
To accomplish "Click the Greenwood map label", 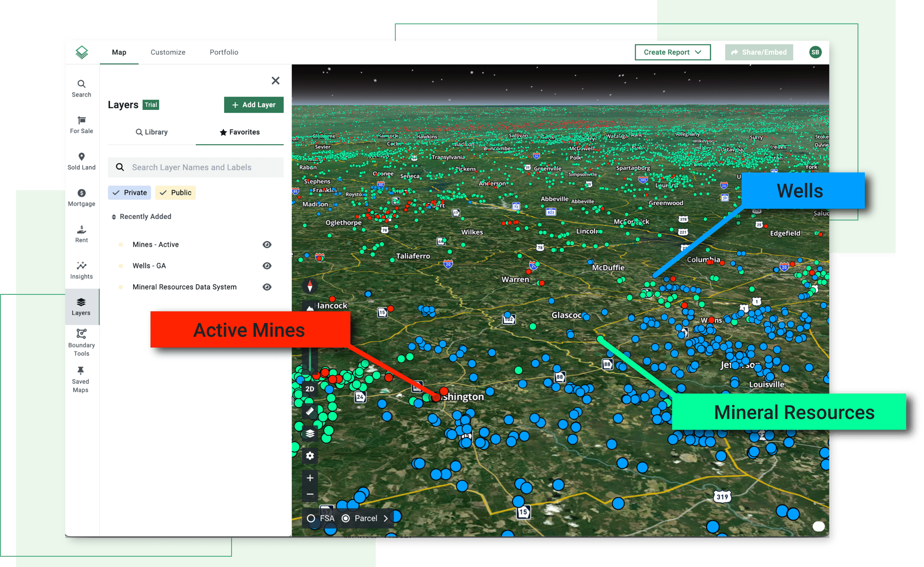I will (x=666, y=203).
